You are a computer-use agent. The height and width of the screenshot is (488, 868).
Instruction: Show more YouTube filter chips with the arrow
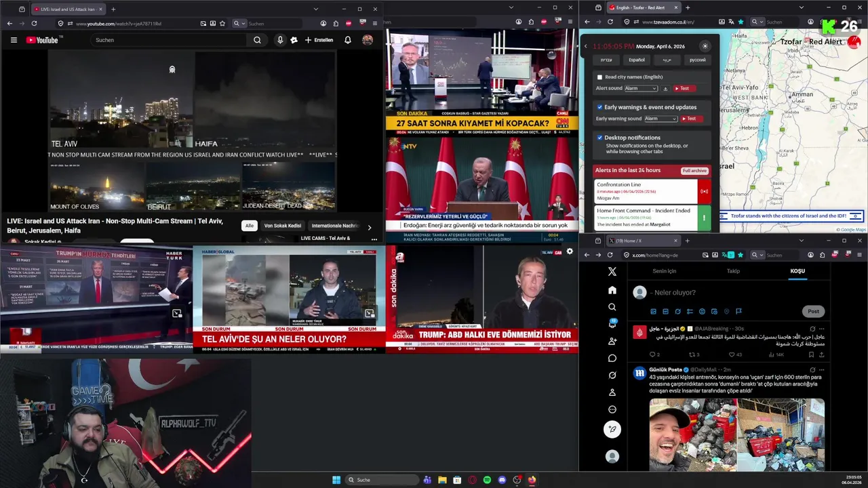(369, 227)
